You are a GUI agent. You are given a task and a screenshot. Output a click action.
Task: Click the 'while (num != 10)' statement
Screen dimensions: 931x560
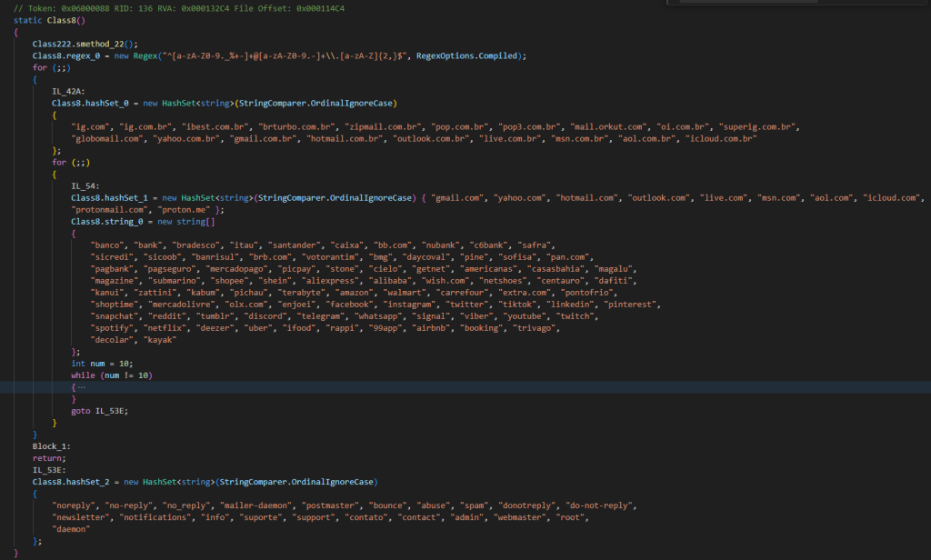tap(112, 375)
